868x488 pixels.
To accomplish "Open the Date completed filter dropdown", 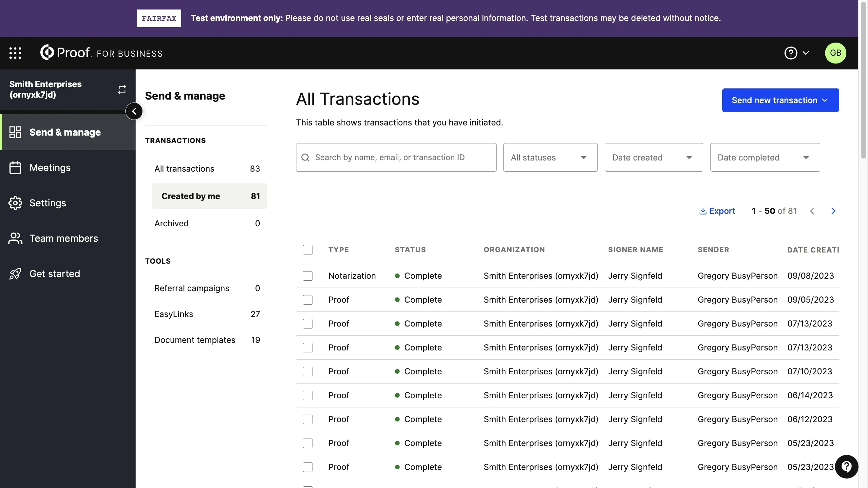I will [x=765, y=158].
